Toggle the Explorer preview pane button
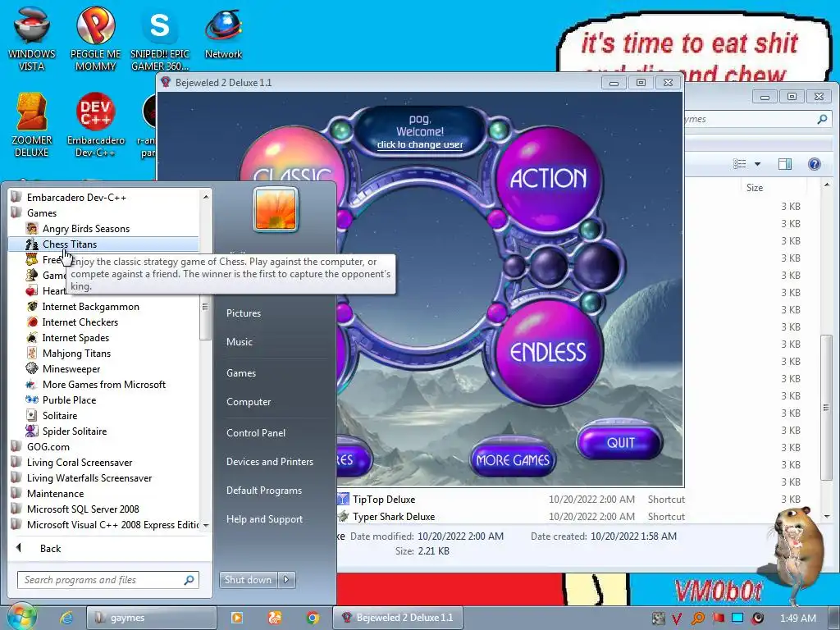This screenshot has height=630, width=840. coord(785,164)
